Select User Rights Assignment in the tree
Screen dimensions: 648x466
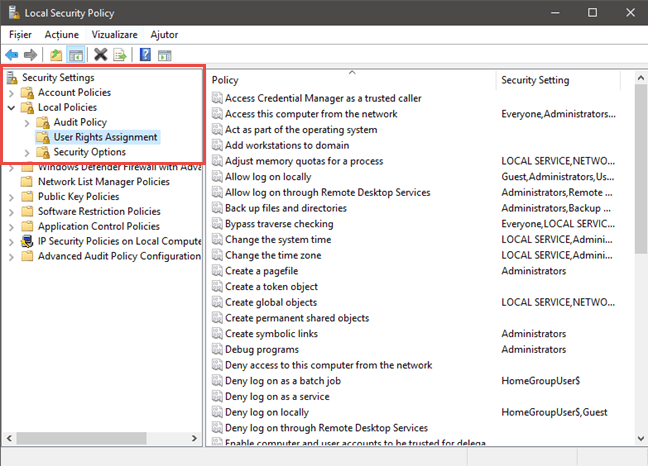pos(105,137)
